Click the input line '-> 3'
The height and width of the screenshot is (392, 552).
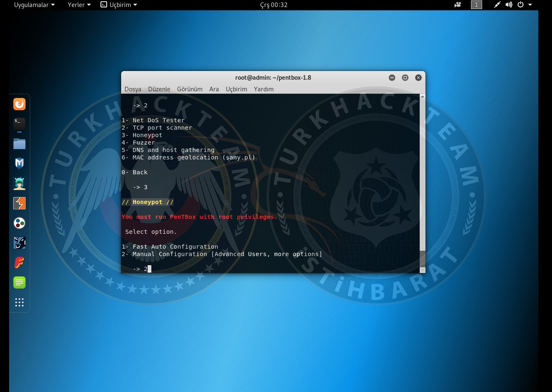pyautogui.click(x=140, y=187)
